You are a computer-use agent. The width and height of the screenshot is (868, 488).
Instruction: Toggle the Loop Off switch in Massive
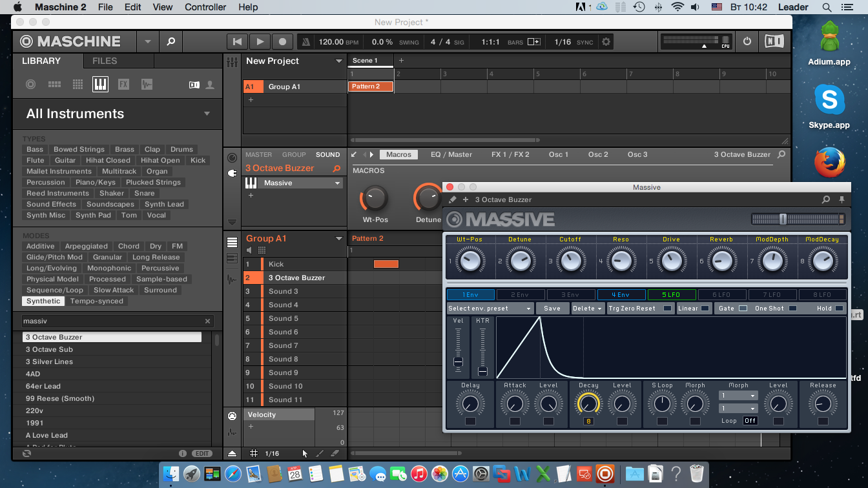(750, 421)
